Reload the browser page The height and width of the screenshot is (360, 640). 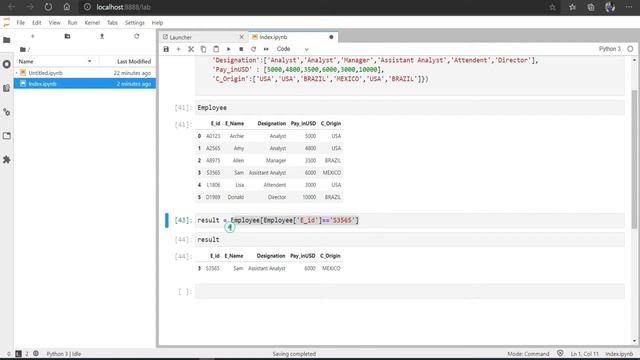[x=48, y=7]
